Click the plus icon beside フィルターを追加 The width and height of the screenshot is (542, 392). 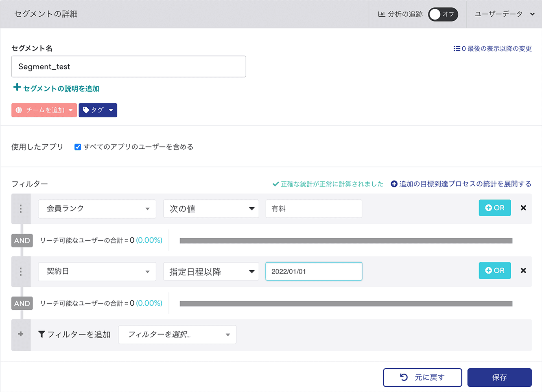coord(21,334)
